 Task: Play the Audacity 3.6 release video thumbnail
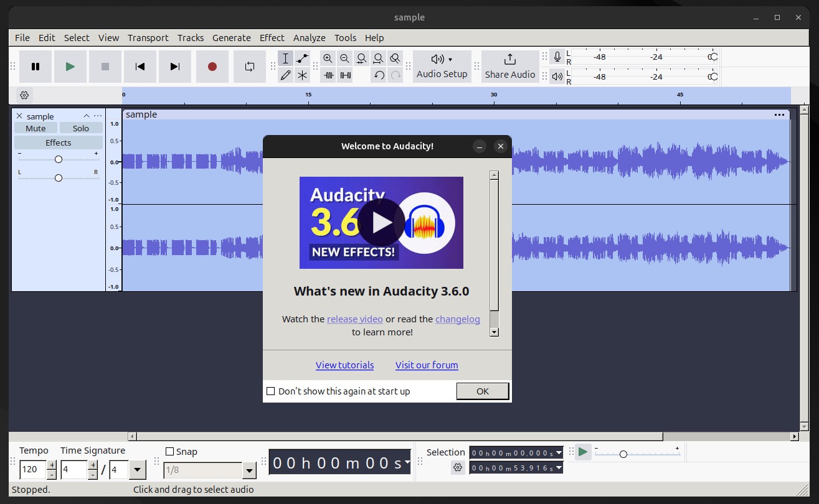coord(381,223)
